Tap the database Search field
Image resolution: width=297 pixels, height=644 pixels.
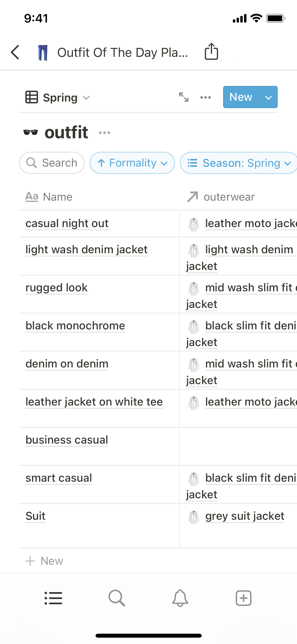click(52, 163)
